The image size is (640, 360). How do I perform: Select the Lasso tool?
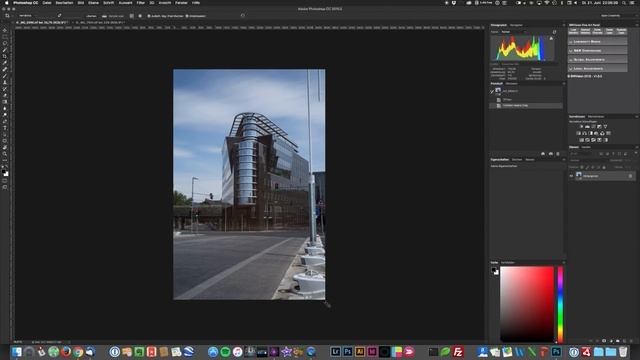[x=5, y=44]
